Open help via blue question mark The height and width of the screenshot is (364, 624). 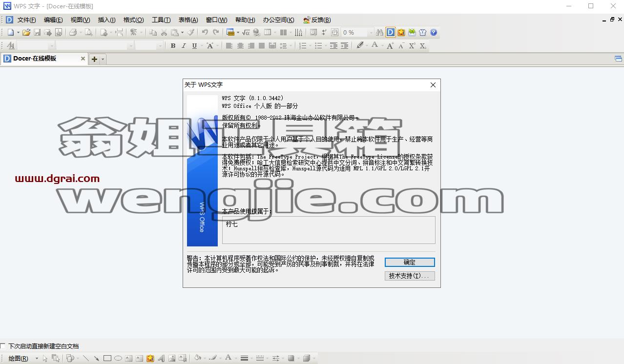pyautogui.click(x=433, y=32)
